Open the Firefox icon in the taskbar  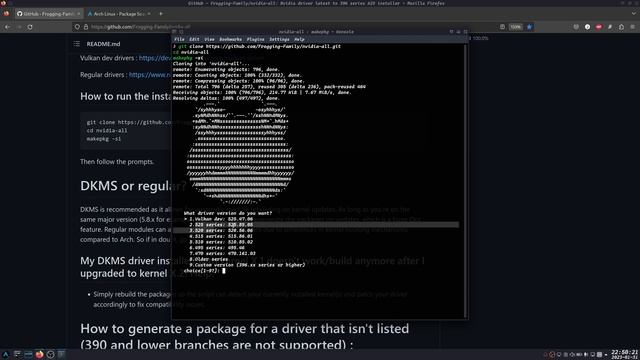coord(39,354)
